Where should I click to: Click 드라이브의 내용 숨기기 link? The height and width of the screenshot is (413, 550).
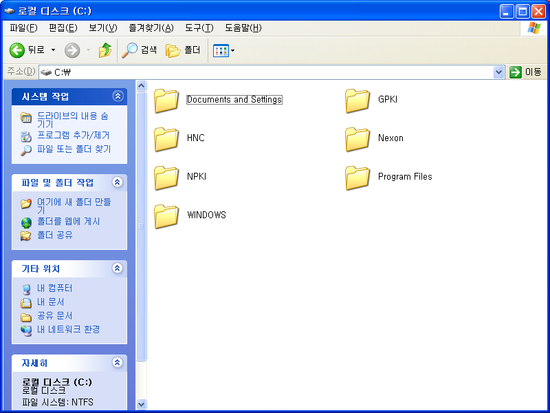point(73,120)
